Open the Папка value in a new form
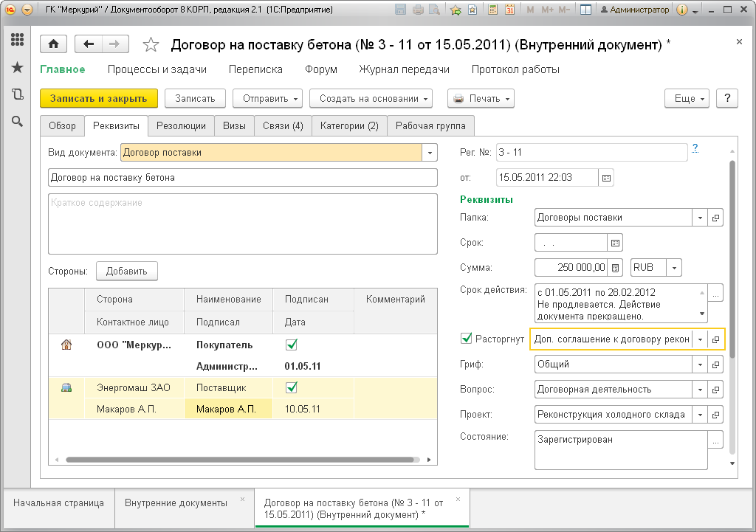 715,218
